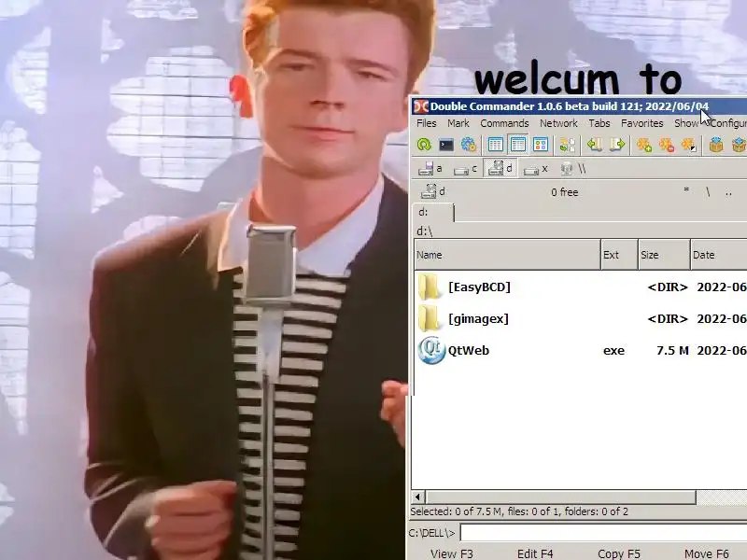The image size is (747, 560).
Task: Select the [EasyBCD] directory name
Action: pyautogui.click(x=479, y=287)
